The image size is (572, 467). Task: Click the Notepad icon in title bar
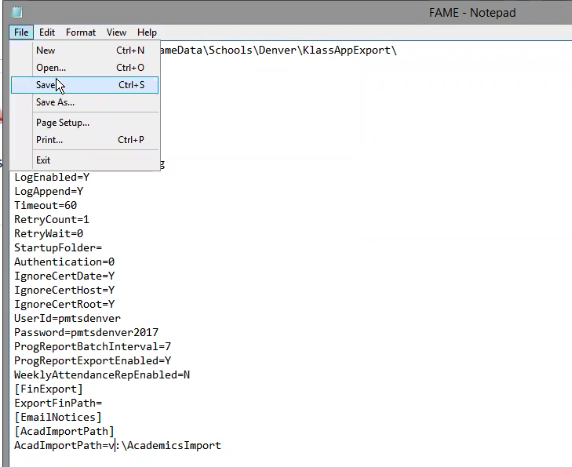(17, 12)
